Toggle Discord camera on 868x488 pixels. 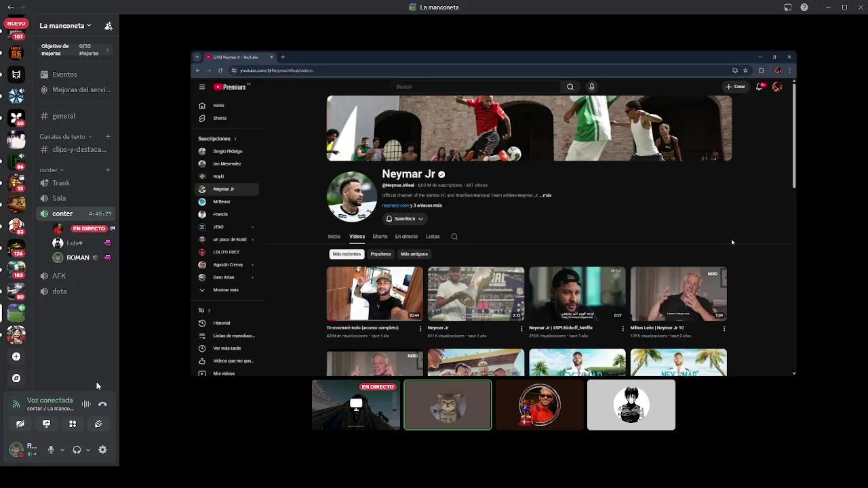click(20, 424)
